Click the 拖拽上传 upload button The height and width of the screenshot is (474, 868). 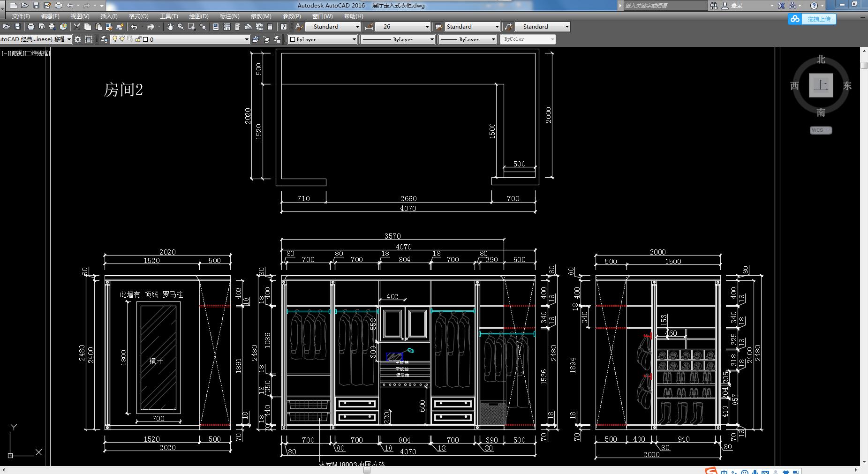click(812, 19)
